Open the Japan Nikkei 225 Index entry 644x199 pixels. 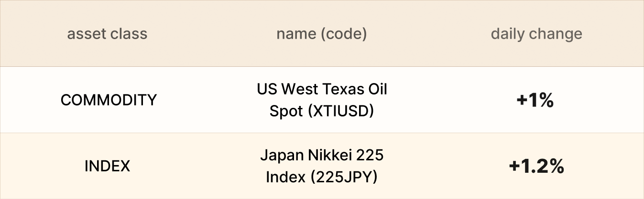click(x=322, y=166)
